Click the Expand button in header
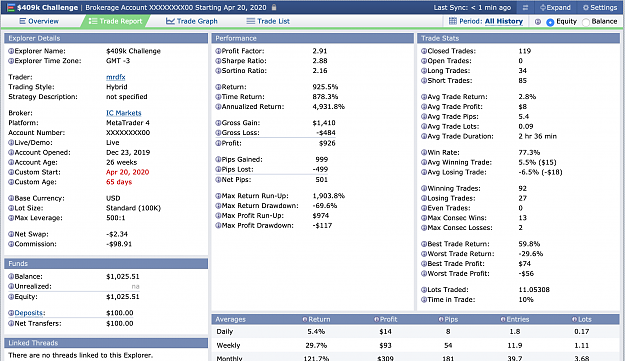625x361 pixels. (555, 8)
